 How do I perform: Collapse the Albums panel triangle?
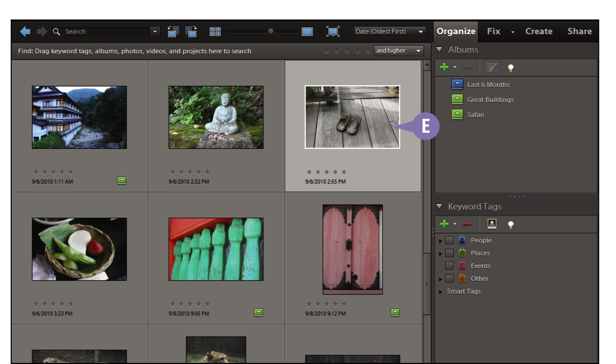tap(439, 49)
